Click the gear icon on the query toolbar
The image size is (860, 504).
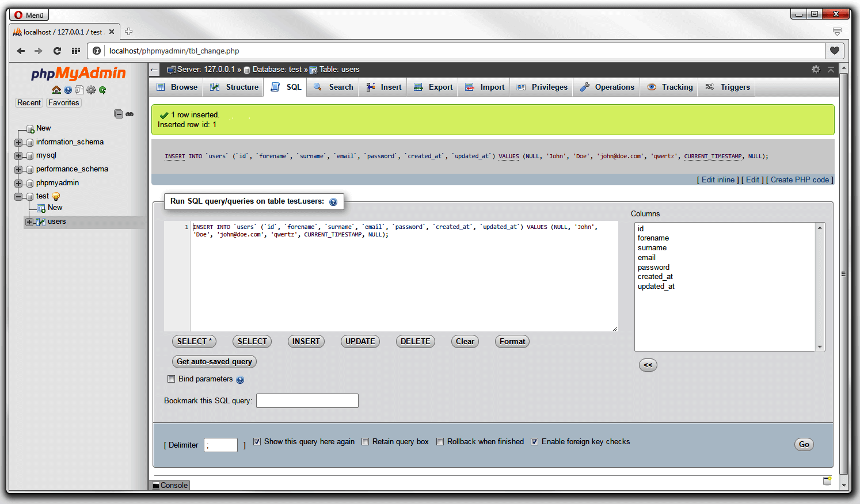pyautogui.click(x=816, y=70)
